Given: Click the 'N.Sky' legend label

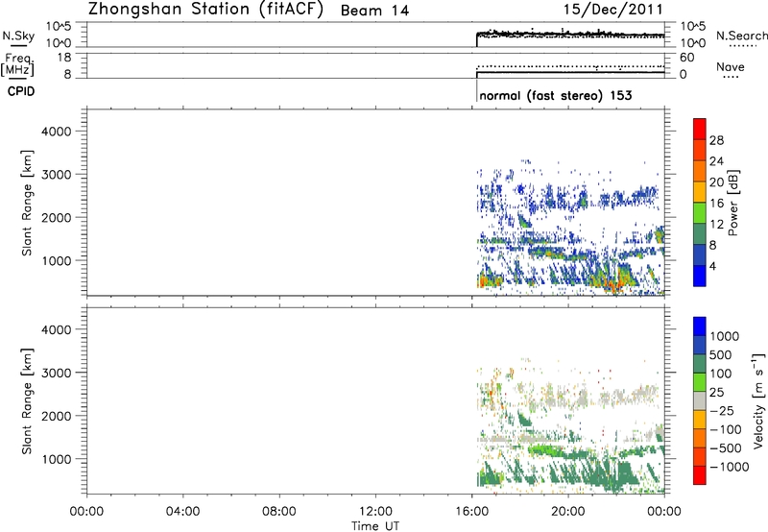Looking at the screenshot, I should click(x=18, y=36).
